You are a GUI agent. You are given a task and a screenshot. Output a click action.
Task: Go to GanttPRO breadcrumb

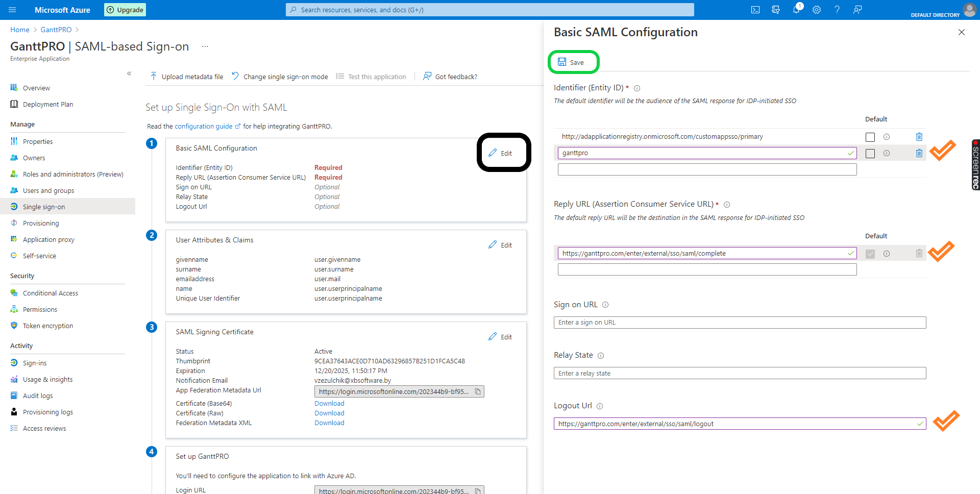coord(56,30)
